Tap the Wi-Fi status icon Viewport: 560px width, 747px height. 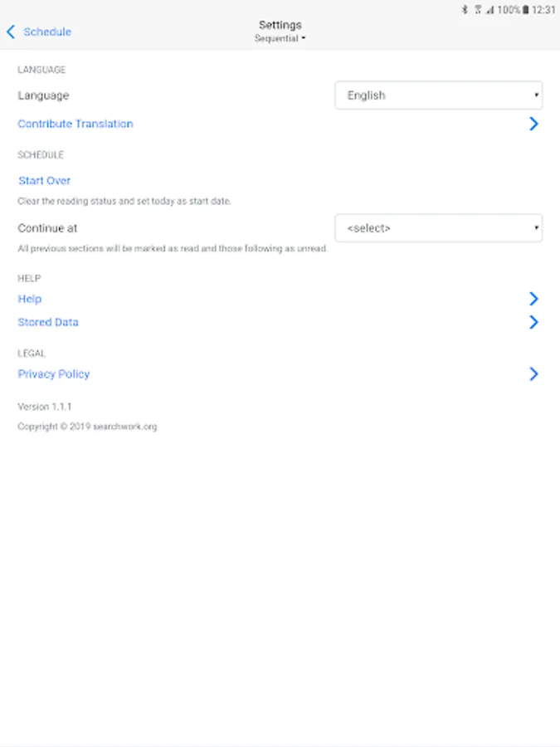478,10
